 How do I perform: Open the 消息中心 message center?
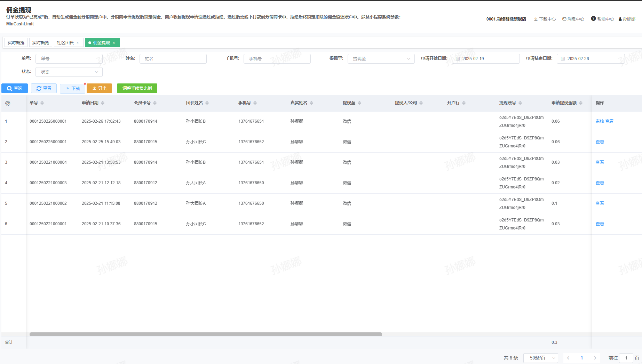coord(573,19)
